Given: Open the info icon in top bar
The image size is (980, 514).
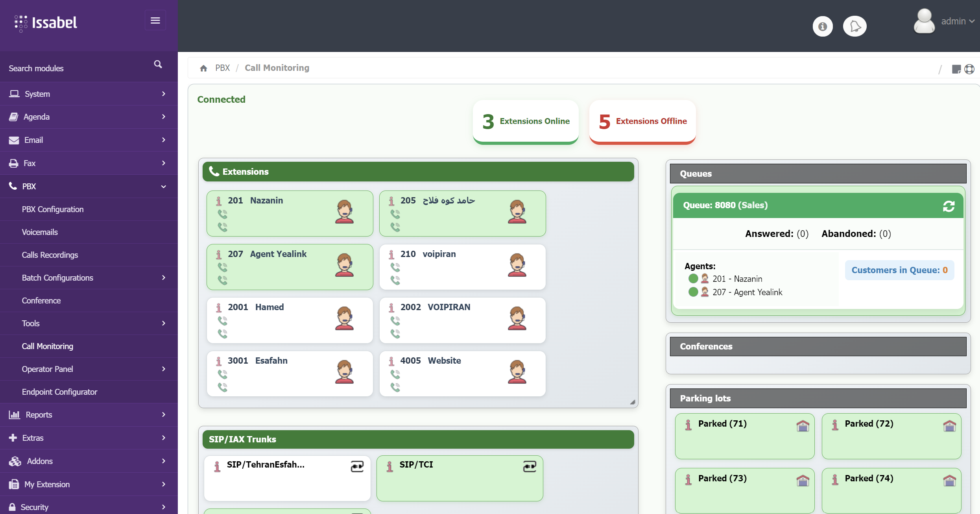Looking at the screenshot, I should pyautogui.click(x=822, y=26).
